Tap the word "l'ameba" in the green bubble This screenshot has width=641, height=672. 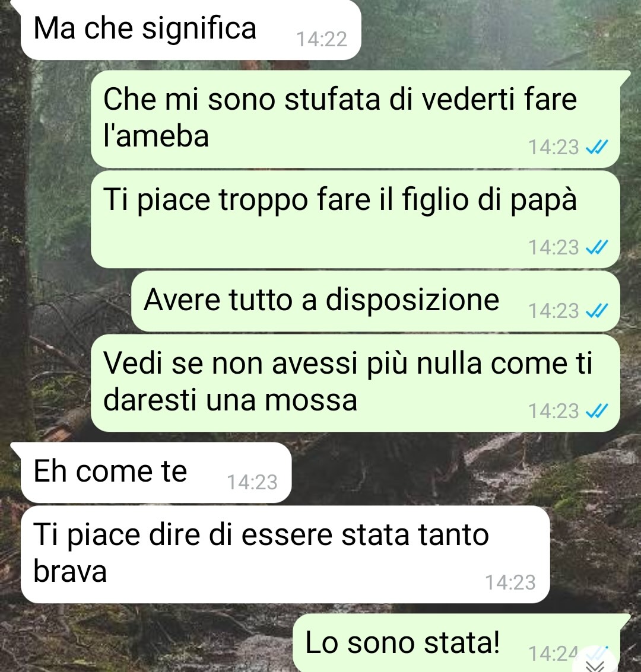(156, 136)
